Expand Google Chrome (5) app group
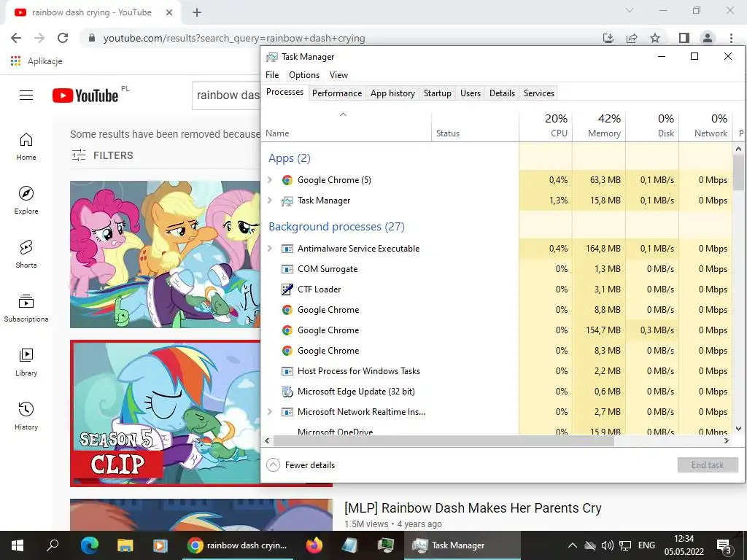This screenshot has height=560, width=747. (x=270, y=179)
